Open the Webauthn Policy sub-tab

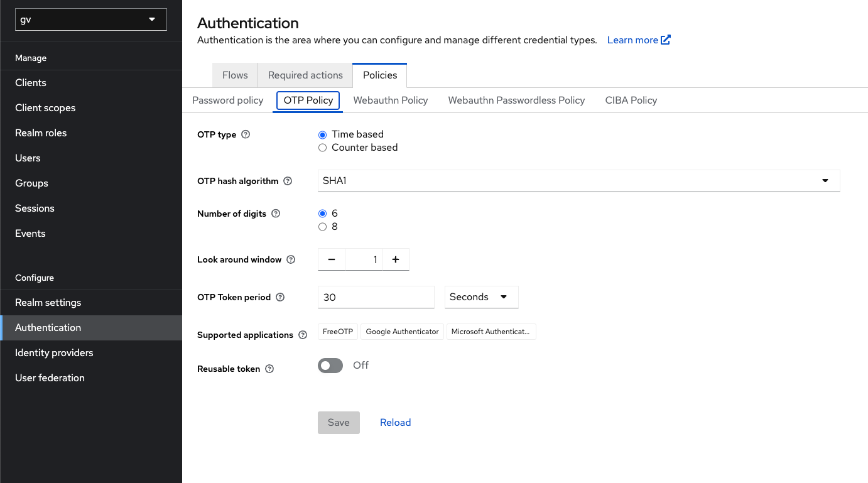[x=390, y=100]
